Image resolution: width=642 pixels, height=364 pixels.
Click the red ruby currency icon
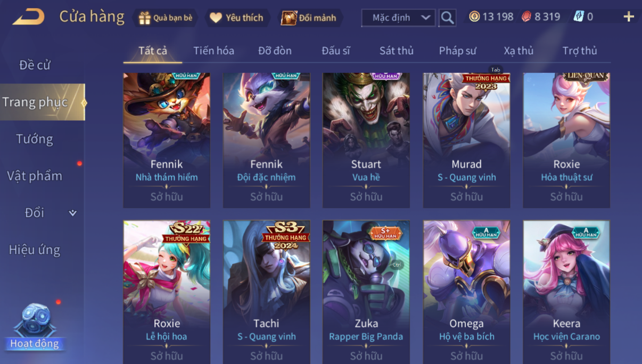tap(526, 16)
